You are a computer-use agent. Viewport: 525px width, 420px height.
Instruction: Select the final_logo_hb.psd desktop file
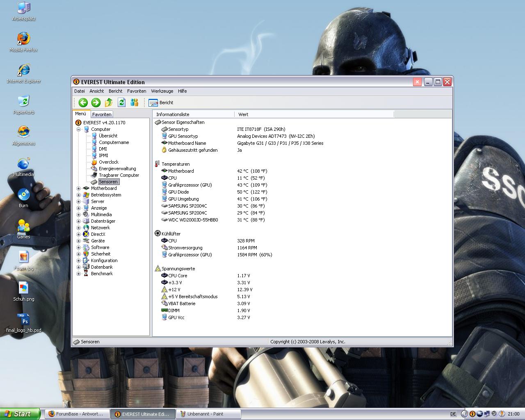pyautogui.click(x=23, y=323)
